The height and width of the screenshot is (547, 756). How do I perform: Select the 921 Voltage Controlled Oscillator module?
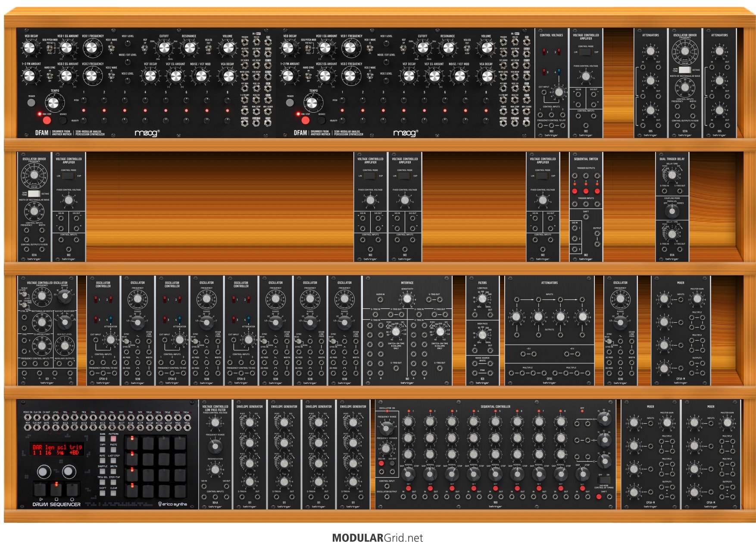coord(47,331)
